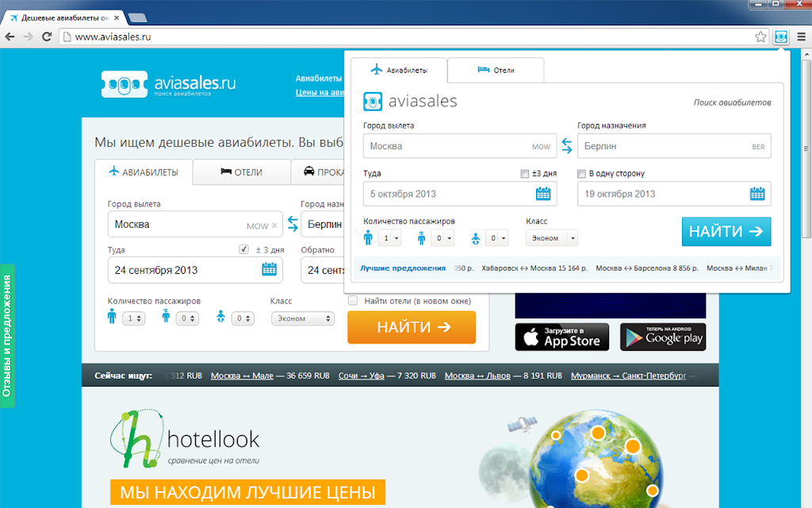Screen dimensions: 812x508
Task: Select the ПРОКАТ car rental tab
Action: tap(317, 172)
